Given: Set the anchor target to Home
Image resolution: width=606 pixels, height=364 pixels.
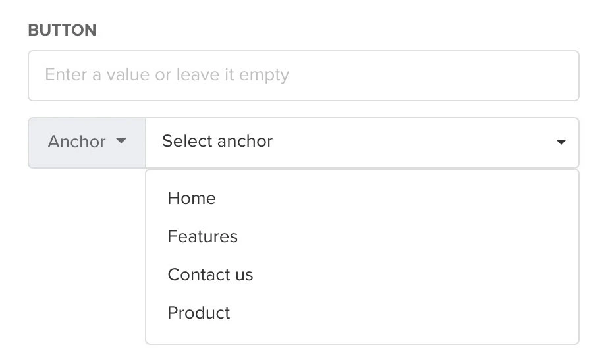Looking at the screenshot, I should coord(192,199).
